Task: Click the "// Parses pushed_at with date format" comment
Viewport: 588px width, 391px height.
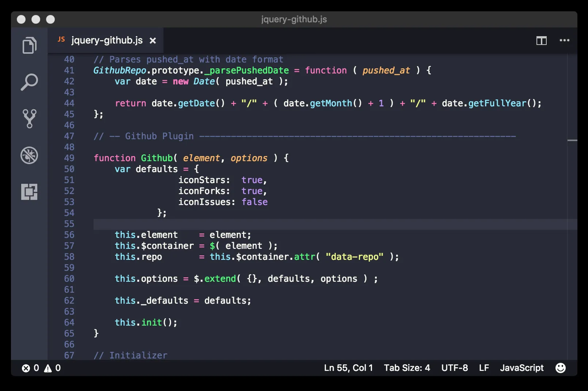Action: click(189, 59)
